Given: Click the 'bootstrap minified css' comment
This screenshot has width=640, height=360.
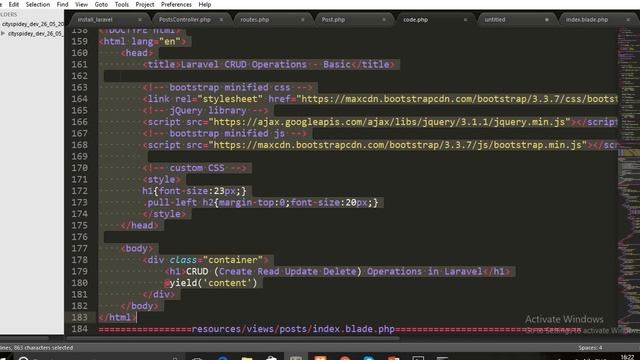Looking at the screenshot, I should pos(227,87).
